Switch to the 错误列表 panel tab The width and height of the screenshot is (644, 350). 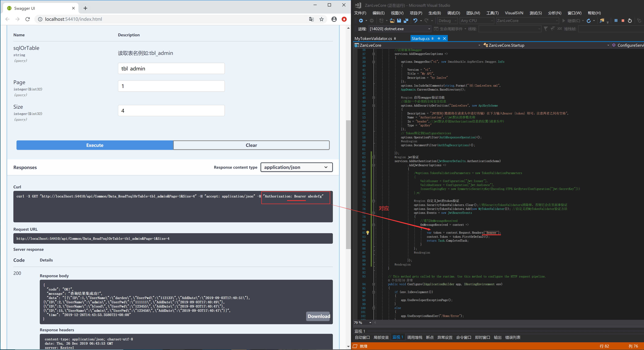pos(513,337)
